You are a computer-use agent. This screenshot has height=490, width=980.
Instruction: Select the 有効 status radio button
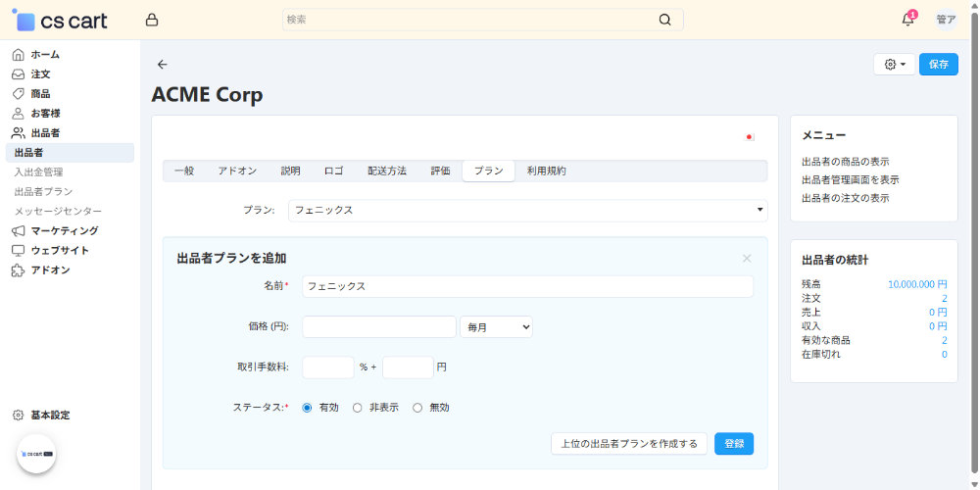click(308, 408)
